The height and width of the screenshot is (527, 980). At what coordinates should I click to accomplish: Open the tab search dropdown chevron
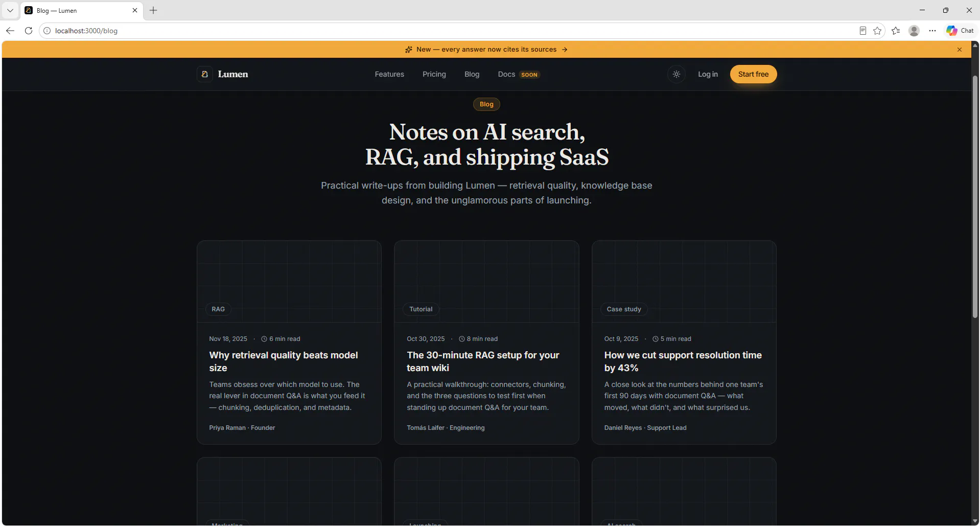point(10,10)
